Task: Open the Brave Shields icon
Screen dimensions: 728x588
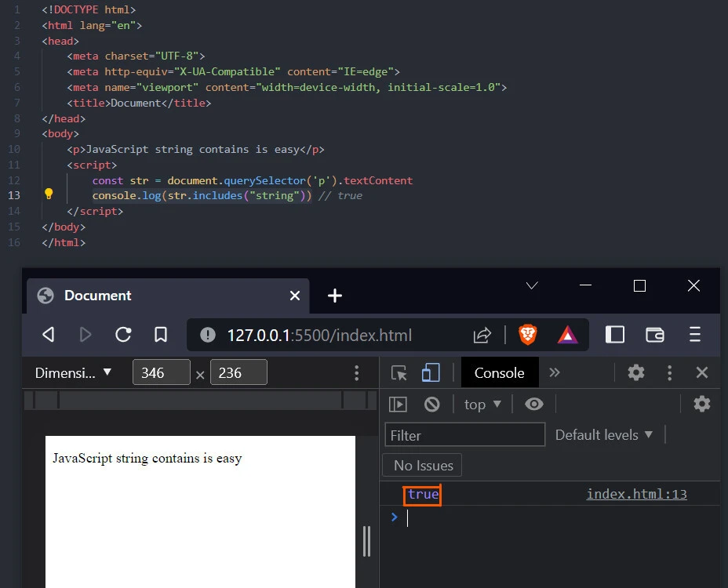Action: pyautogui.click(x=527, y=334)
